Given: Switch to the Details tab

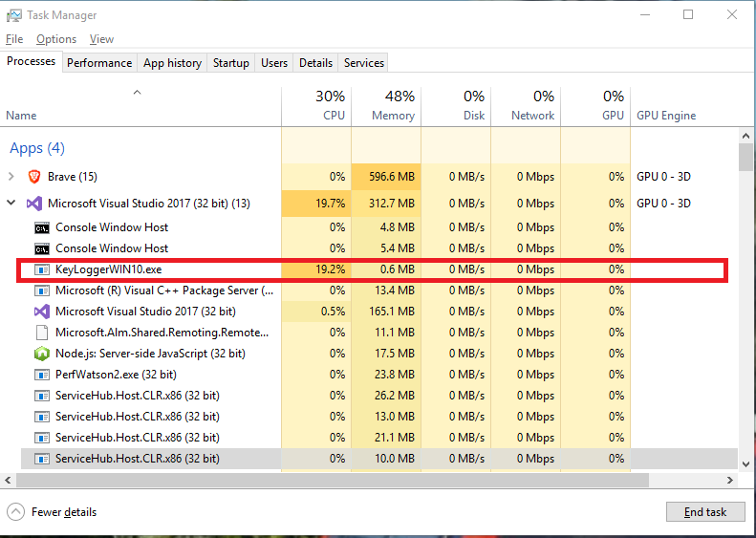Looking at the screenshot, I should tap(315, 63).
